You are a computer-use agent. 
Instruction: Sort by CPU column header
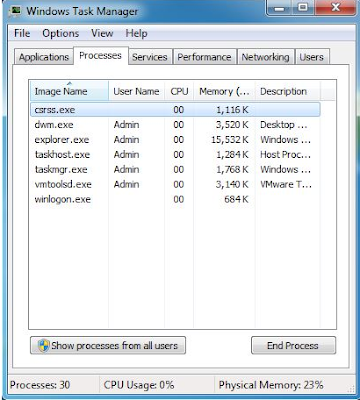coord(179,91)
